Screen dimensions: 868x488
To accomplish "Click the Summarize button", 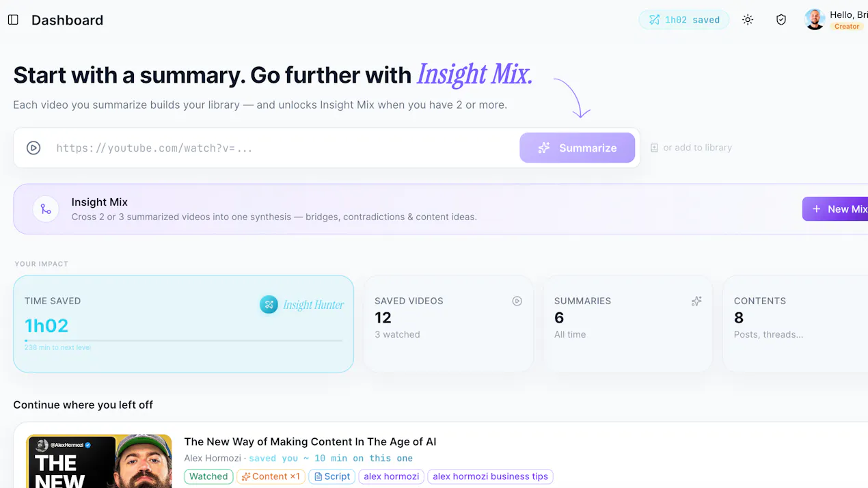I will [578, 148].
